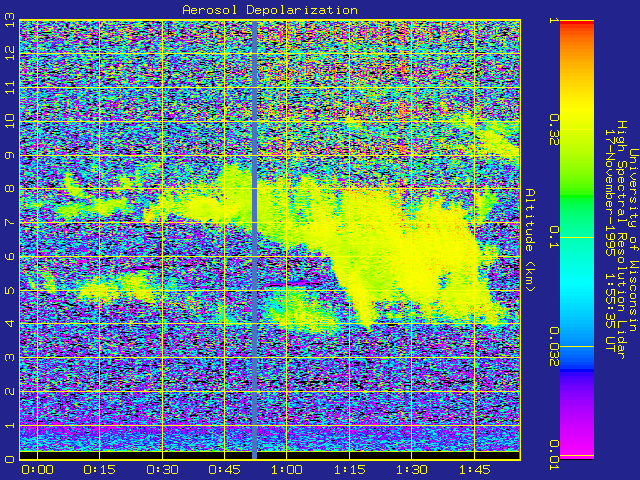Click the gray vertical data-gap bar
The width and height of the screenshot is (640, 480).
[x=255, y=240]
